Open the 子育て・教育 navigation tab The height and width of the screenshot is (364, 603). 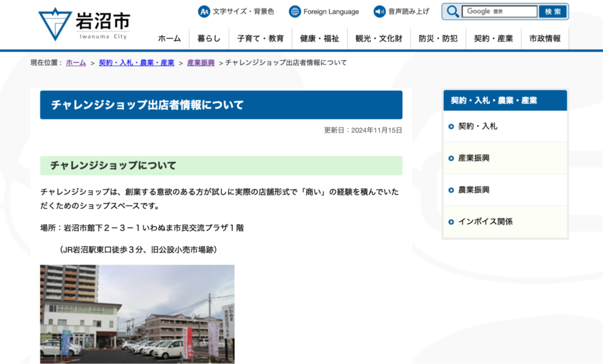coord(260,39)
